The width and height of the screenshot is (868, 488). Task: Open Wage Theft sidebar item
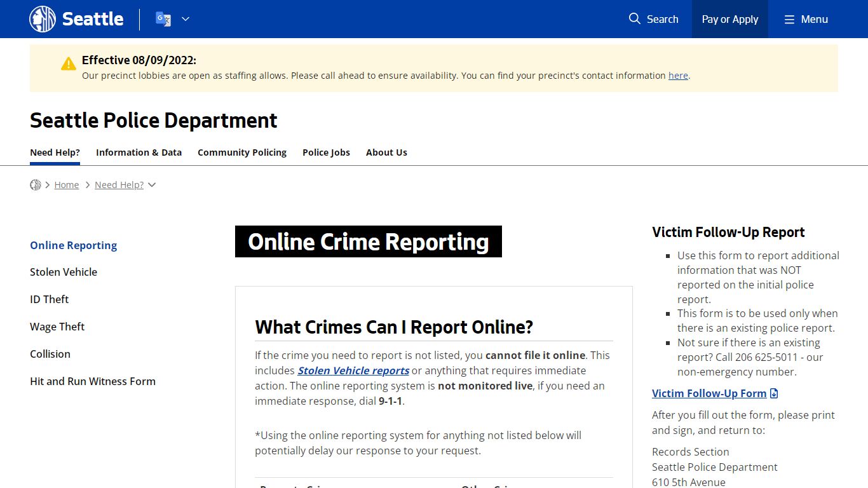[x=57, y=327]
